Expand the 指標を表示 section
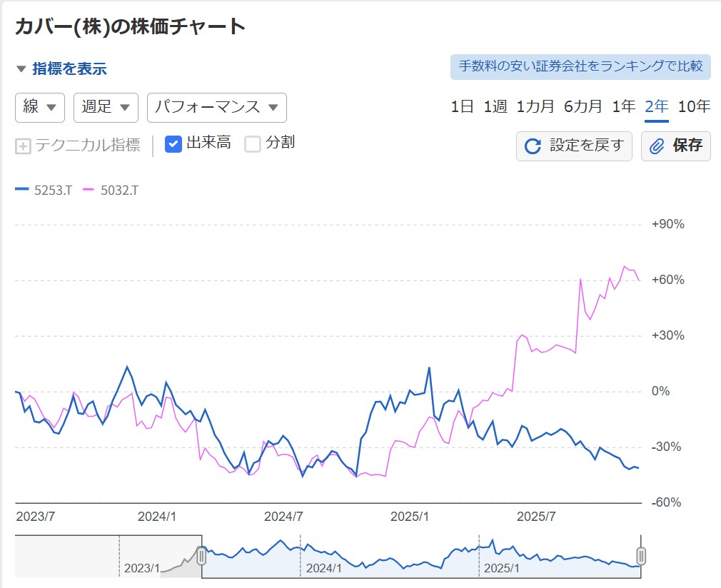 coord(61,69)
